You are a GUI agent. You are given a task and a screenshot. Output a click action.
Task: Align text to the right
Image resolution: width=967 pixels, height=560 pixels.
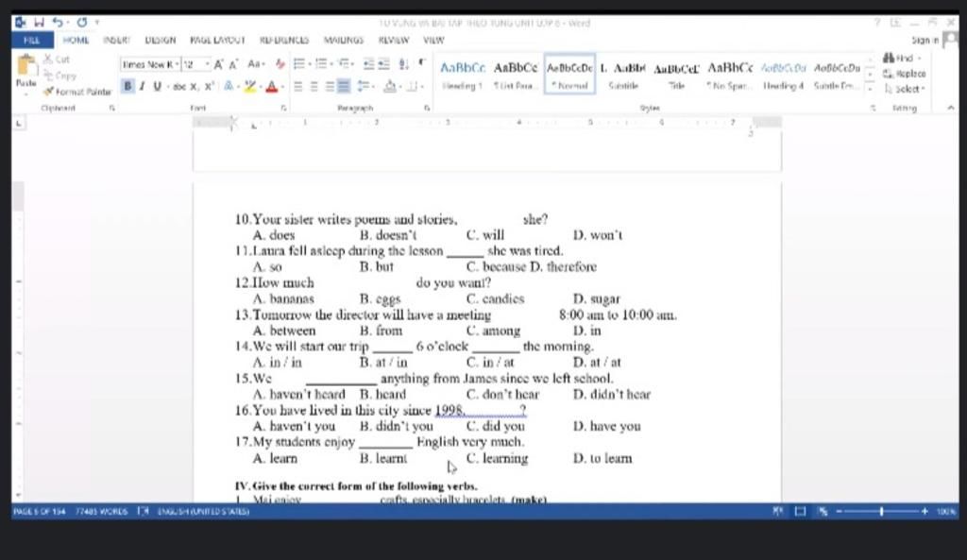coord(329,86)
